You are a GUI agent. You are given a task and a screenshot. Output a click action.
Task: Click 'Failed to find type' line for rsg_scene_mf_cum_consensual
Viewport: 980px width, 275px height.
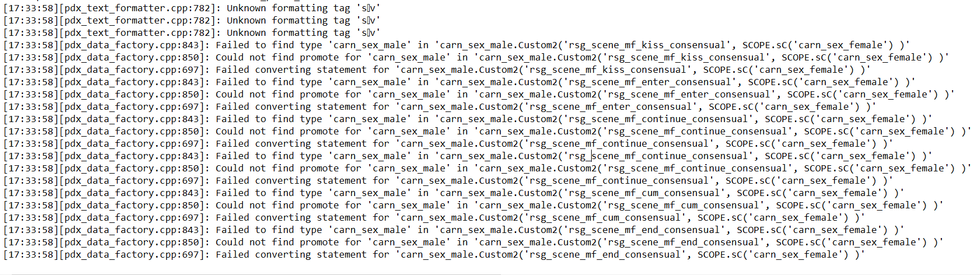click(x=454, y=193)
